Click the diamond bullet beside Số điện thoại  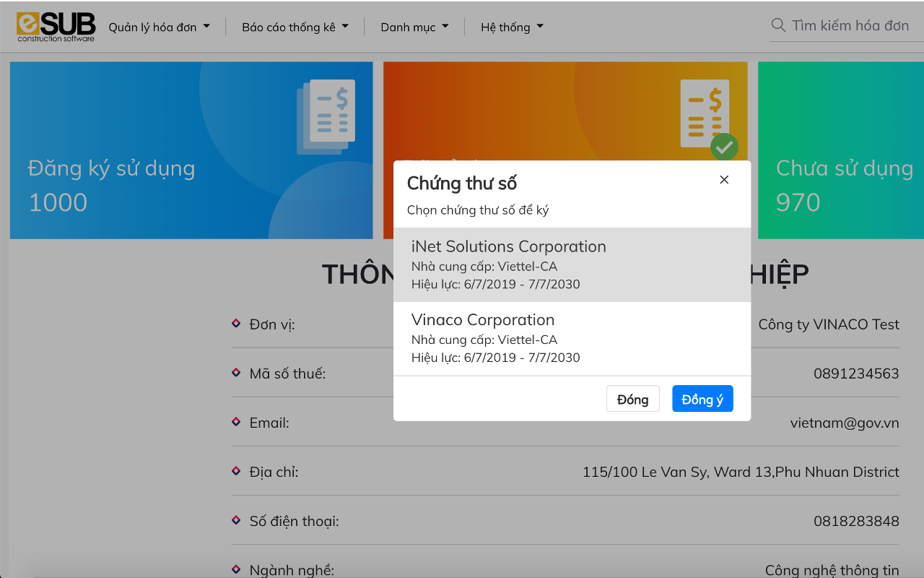(236, 519)
